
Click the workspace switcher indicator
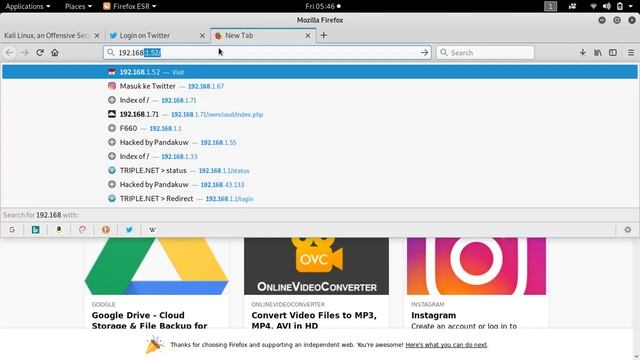(x=550, y=6)
